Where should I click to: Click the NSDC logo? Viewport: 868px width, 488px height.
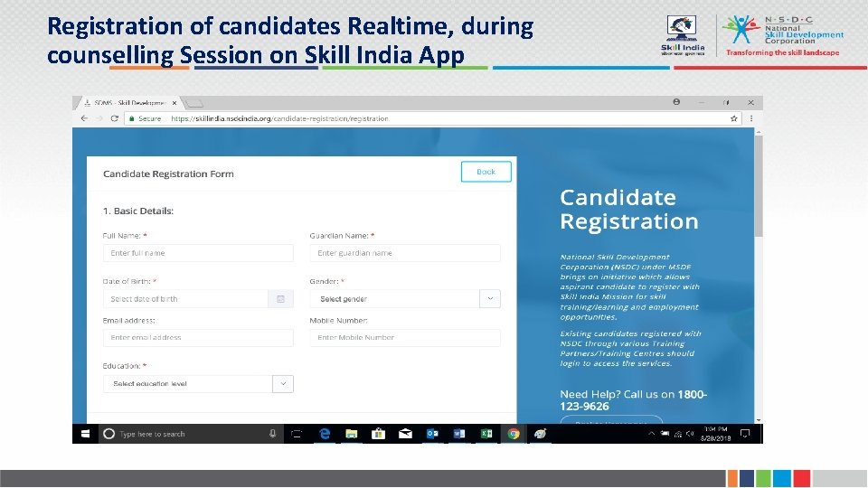[x=783, y=35]
